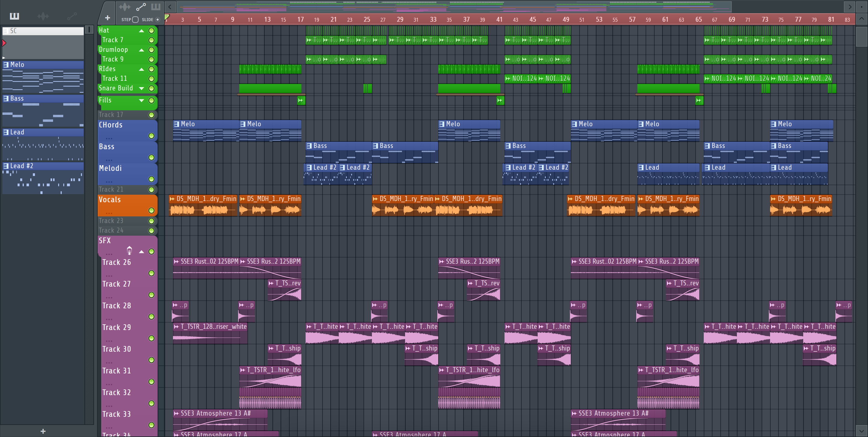Viewport: 868px width, 437px height.
Task: Click the first DS_MDH dry_Fmin vocal clip
Action: (203, 206)
